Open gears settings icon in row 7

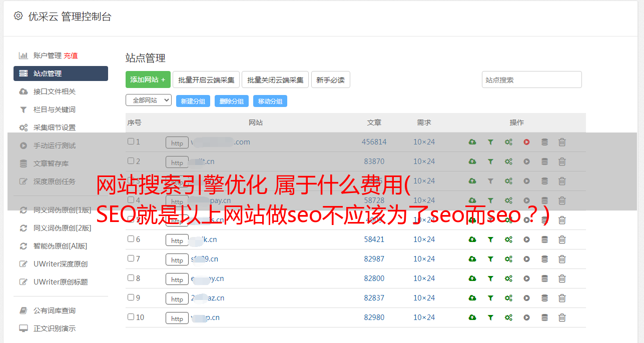tap(508, 259)
